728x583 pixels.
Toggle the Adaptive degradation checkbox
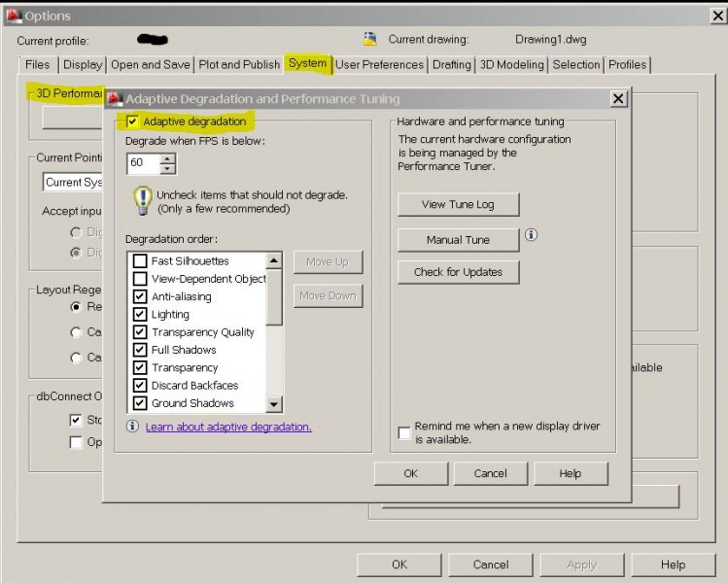tap(132, 121)
